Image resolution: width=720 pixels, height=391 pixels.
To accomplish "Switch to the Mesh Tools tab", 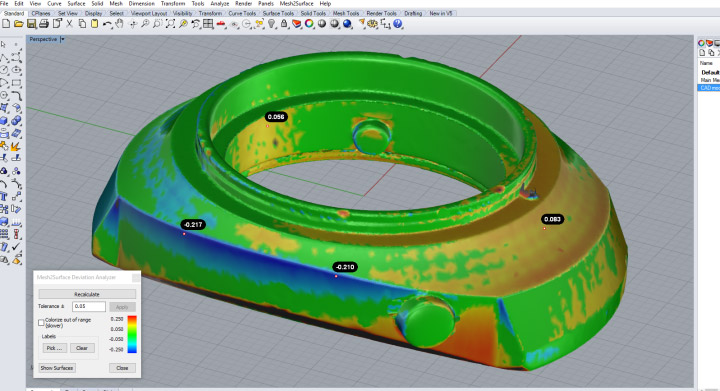I will click(346, 13).
